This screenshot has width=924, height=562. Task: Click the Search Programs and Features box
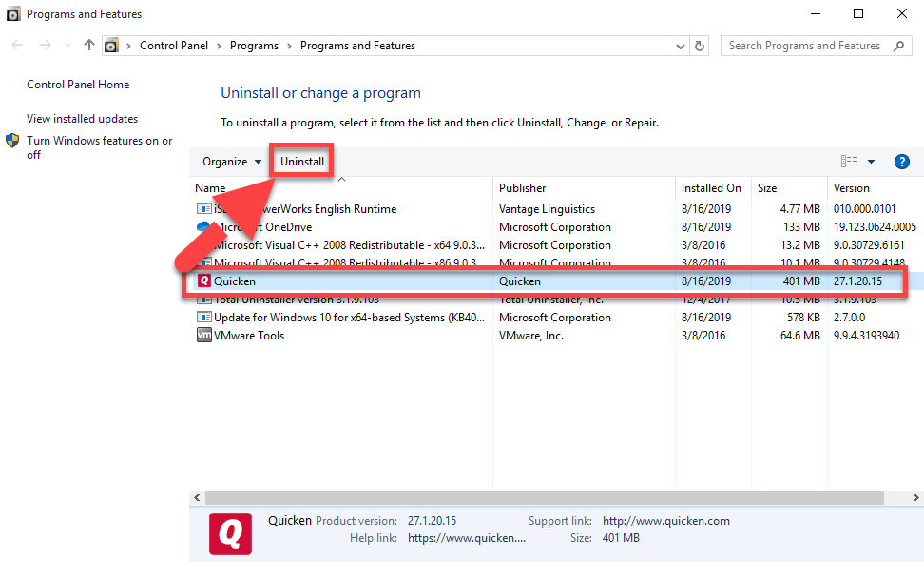tap(817, 46)
